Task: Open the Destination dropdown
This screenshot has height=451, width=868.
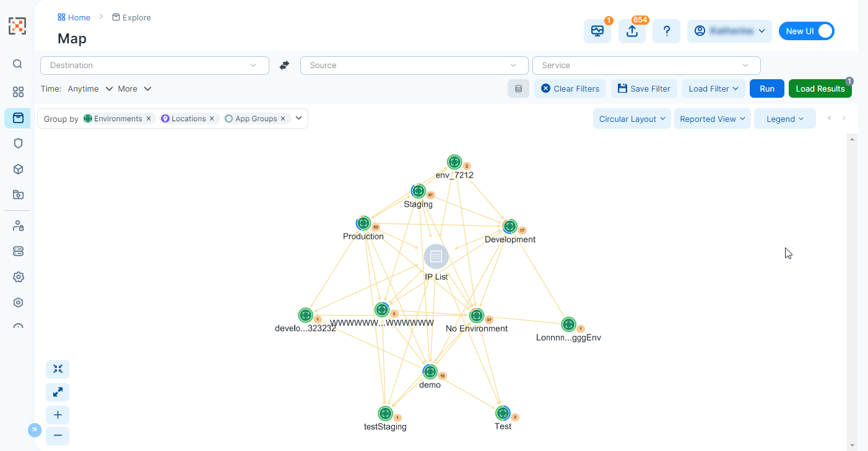Action: [x=155, y=65]
